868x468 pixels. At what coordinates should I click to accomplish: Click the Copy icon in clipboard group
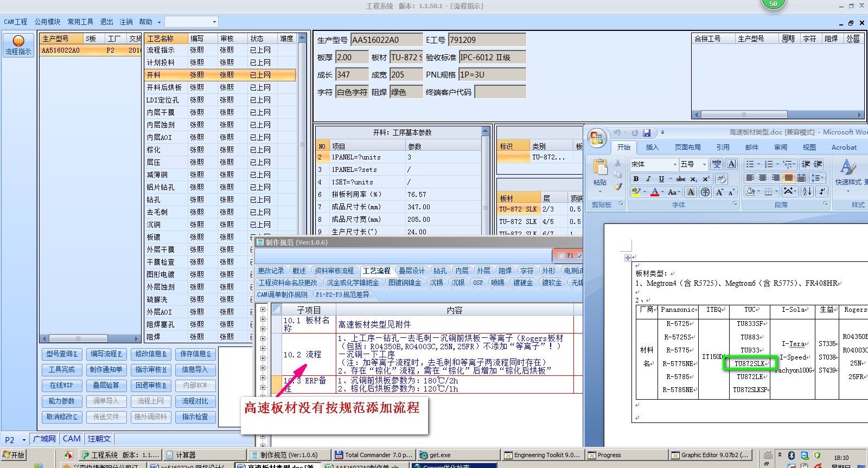coord(617,175)
